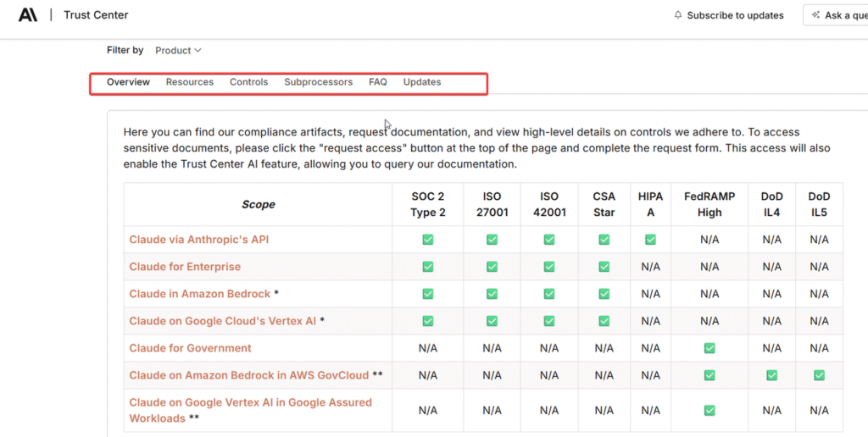This screenshot has height=437, width=868.
Task: Switch to the Resources tab
Action: (x=189, y=82)
